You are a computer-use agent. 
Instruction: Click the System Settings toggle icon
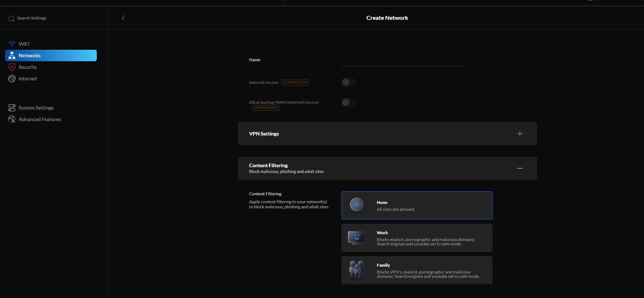pos(12,108)
